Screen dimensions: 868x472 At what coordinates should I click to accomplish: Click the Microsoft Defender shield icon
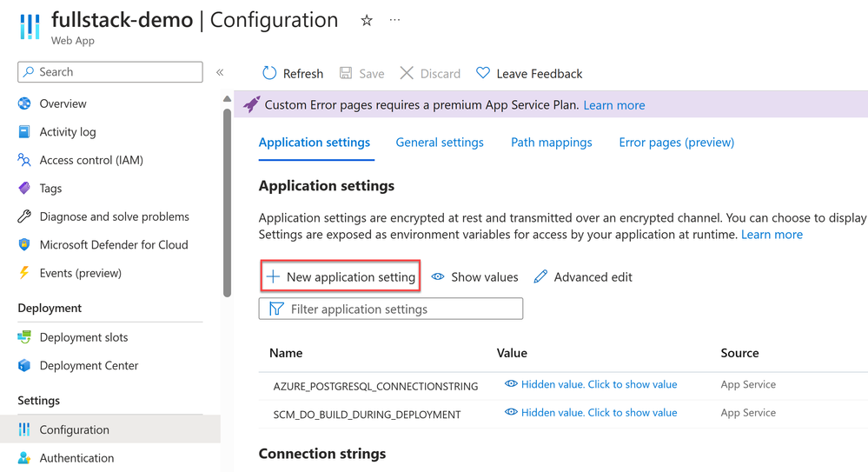24,245
